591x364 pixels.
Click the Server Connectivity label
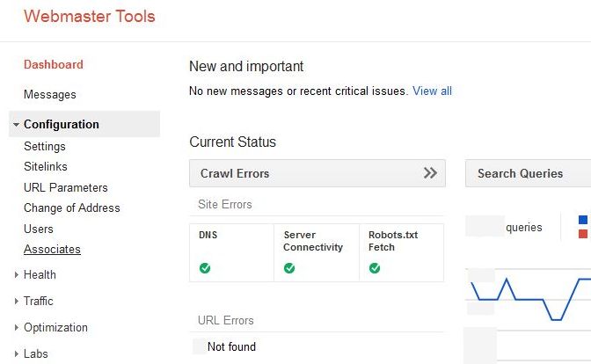(313, 241)
